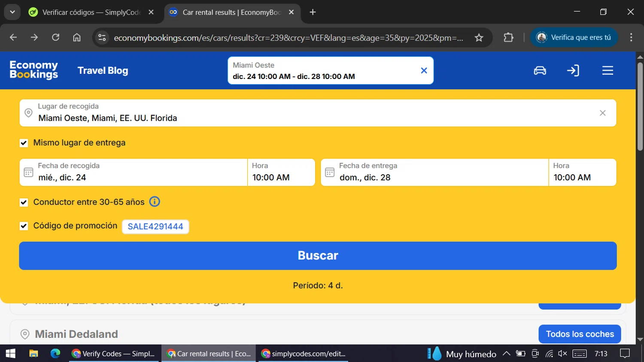Switch to simplycodes.com/edit taskbar window
This screenshot has height=362, width=644.
tap(304, 353)
